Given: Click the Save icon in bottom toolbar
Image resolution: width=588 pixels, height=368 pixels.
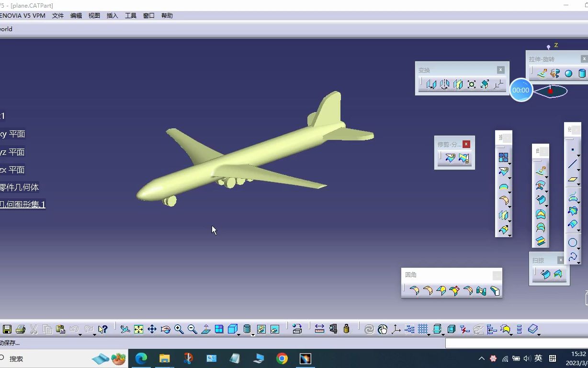Looking at the screenshot, I should [7, 329].
